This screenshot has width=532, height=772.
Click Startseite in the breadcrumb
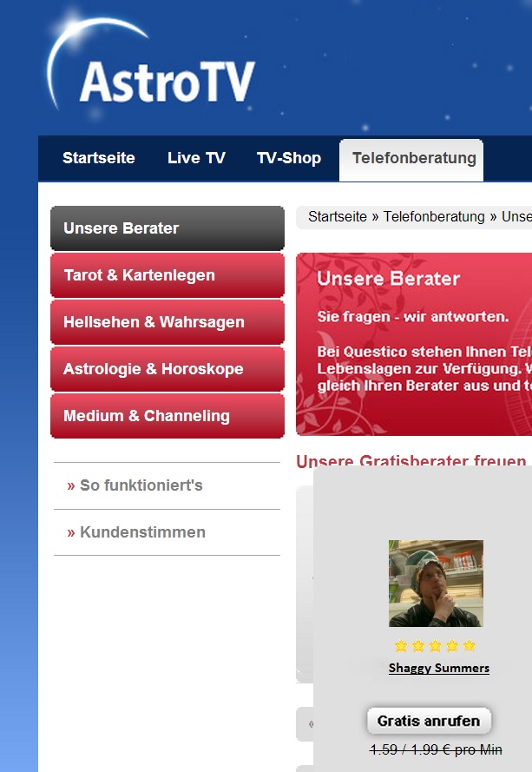pyautogui.click(x=337, y=216)
